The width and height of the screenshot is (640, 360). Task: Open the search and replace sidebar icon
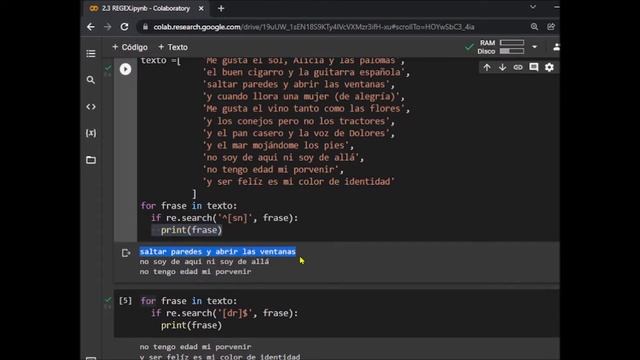coord(91,80)
